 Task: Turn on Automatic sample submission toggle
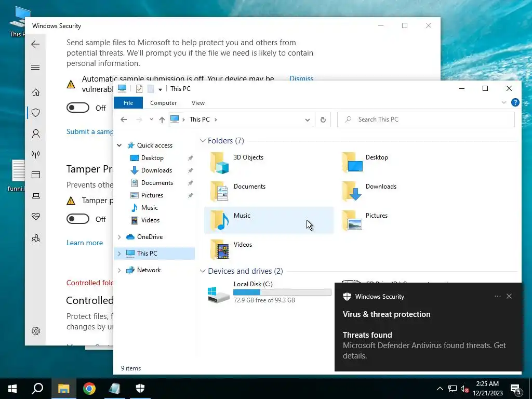pyautogui.click(x=78, y=108)
